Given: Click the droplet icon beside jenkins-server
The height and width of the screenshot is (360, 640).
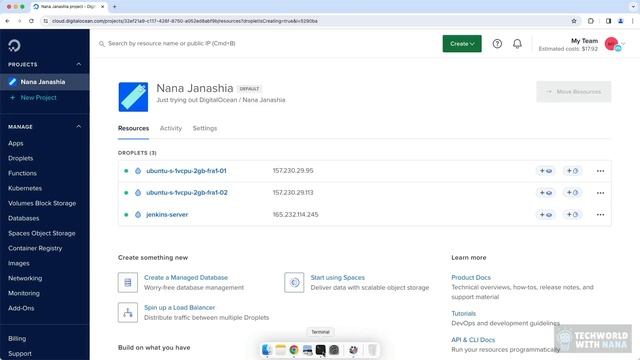Looking at the screenshot, I should (138, 215).
